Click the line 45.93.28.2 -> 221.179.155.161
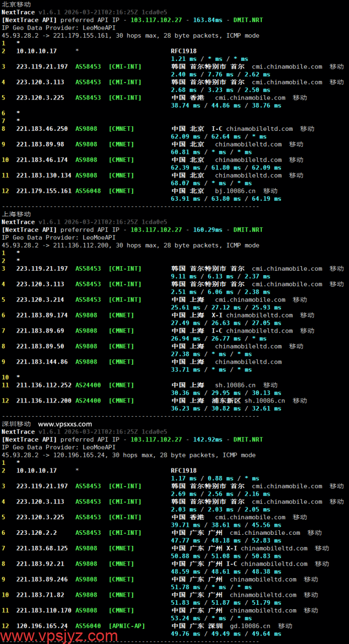This screenshot has height=644, width=349. click(x=130, y=36)
